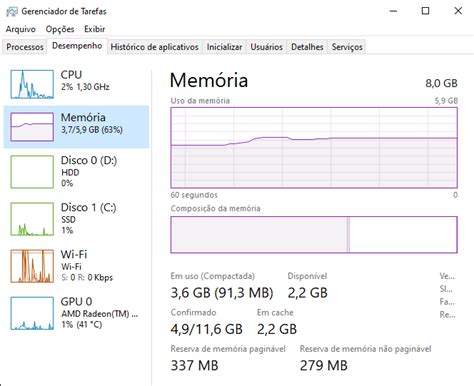
Task: Select the CPU usage graph thumbnail
Action: [x=32, y=84]
